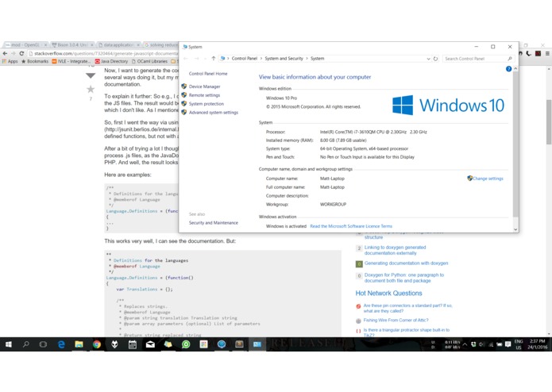This screenshot has width=552, height=392.
Task: Click the System window scrollbar thumb
Action: (x=515, y=144)
